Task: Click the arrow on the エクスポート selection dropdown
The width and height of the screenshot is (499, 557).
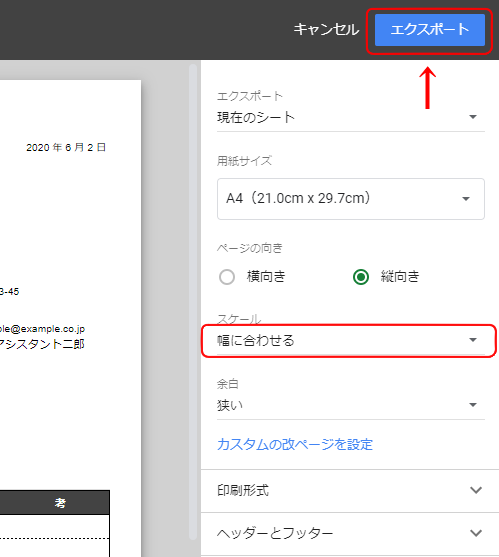Action: click(473, 117)
